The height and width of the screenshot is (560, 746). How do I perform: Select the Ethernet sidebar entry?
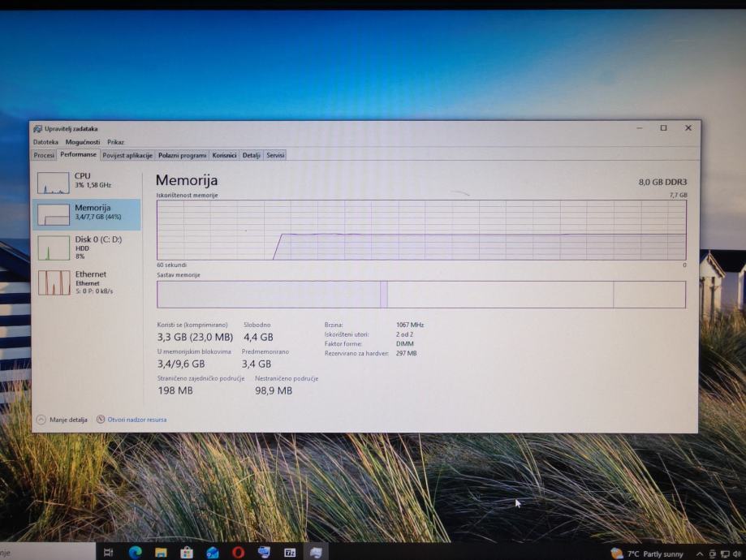pyautogui.click(x=87, y=282)
